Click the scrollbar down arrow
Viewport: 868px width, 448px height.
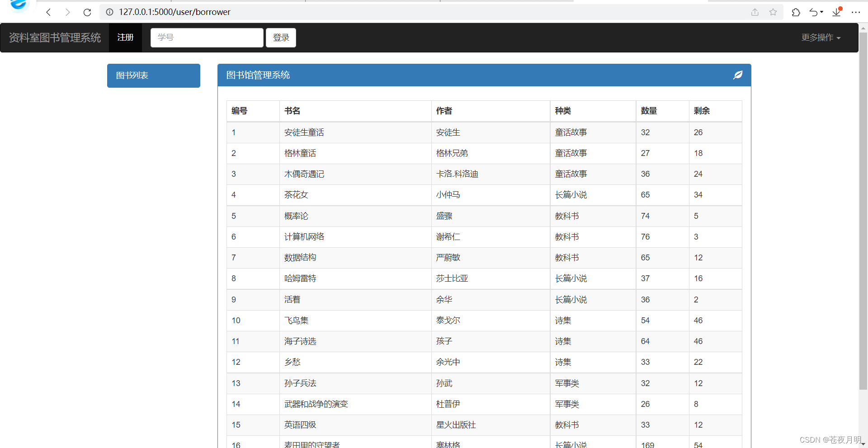pyautogui.click(x=863, y=444)
